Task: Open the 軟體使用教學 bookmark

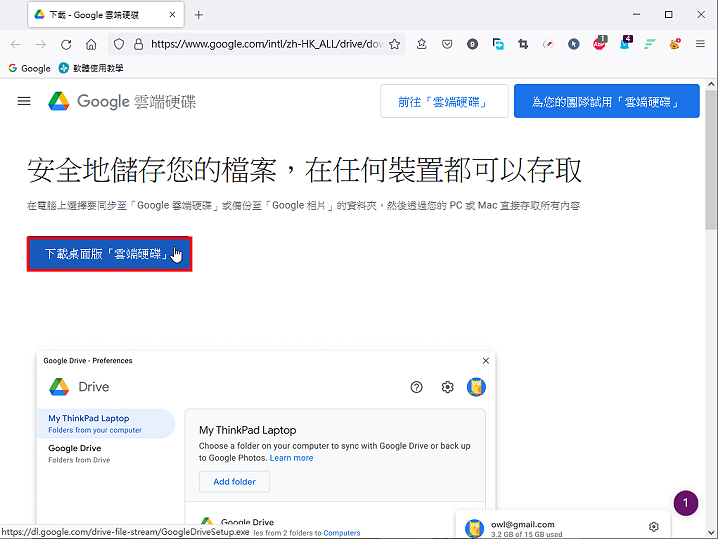Action: click(x=91, y=68)
